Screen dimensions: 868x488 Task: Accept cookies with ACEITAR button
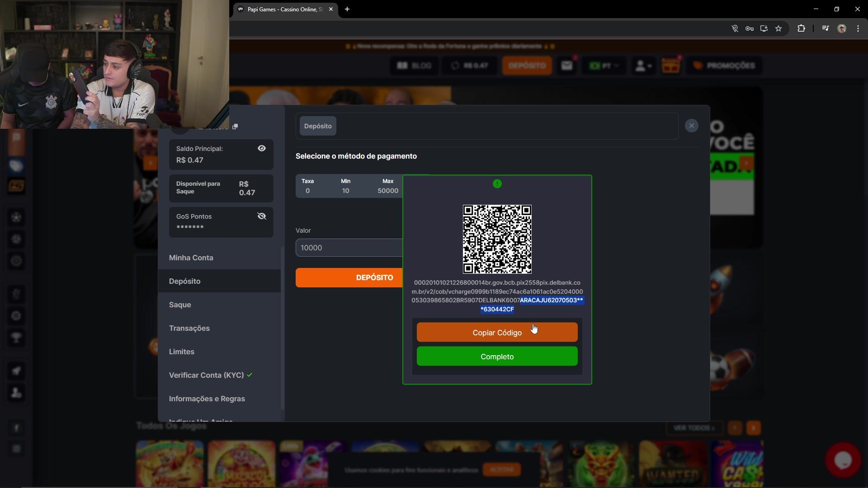tap(501, 469)
